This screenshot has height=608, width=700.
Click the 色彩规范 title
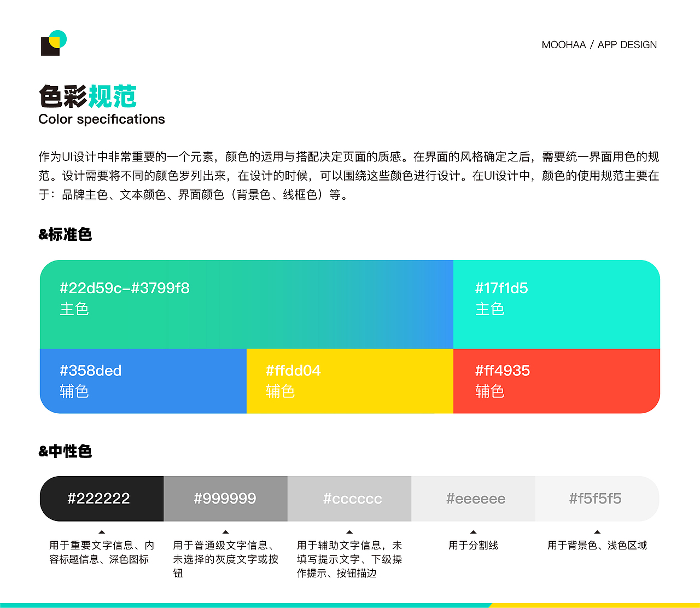pos(87,96)
